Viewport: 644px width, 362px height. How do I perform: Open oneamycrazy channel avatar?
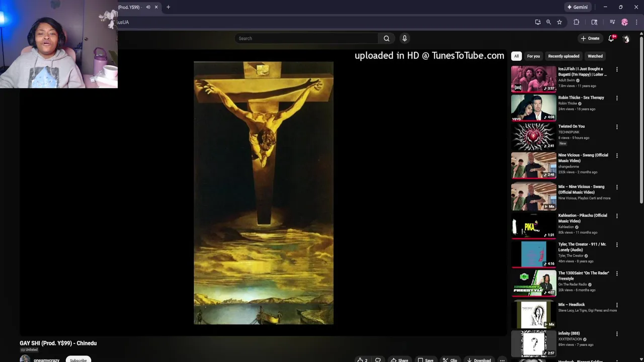click(x=25, y=359)
